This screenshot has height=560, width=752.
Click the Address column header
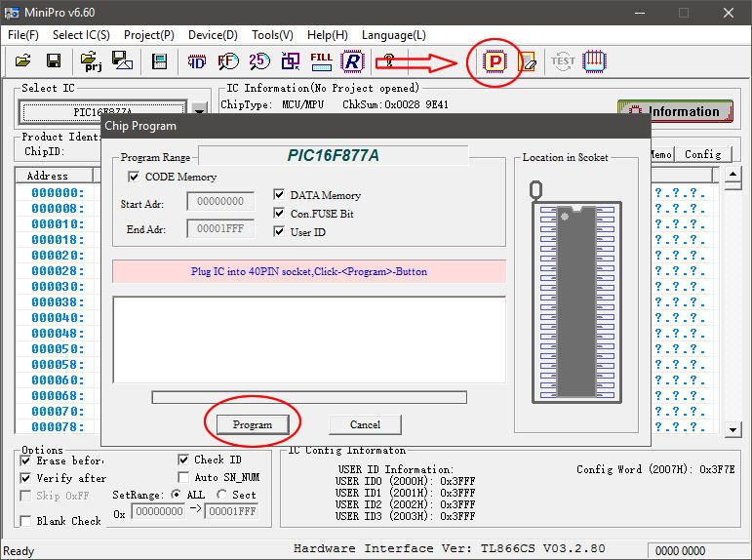pyautogui.click(x=55, y=176)
